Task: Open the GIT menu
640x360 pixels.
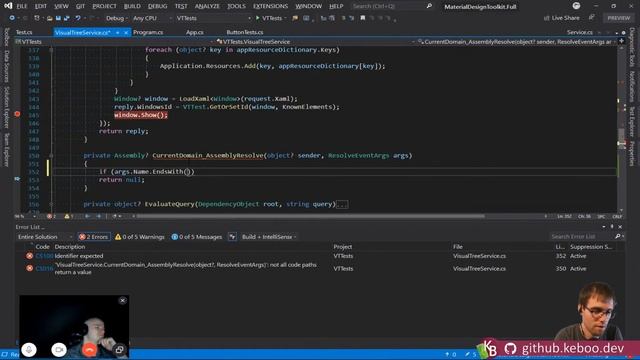Action: tap(80, 6)
